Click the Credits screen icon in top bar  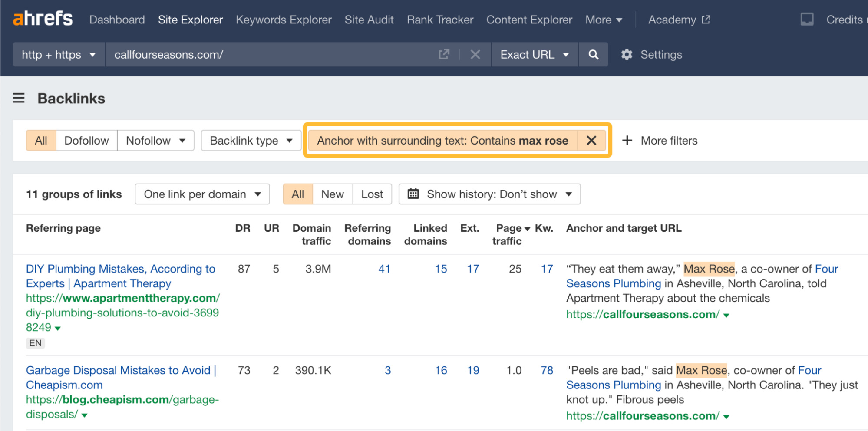coord(807,19)
